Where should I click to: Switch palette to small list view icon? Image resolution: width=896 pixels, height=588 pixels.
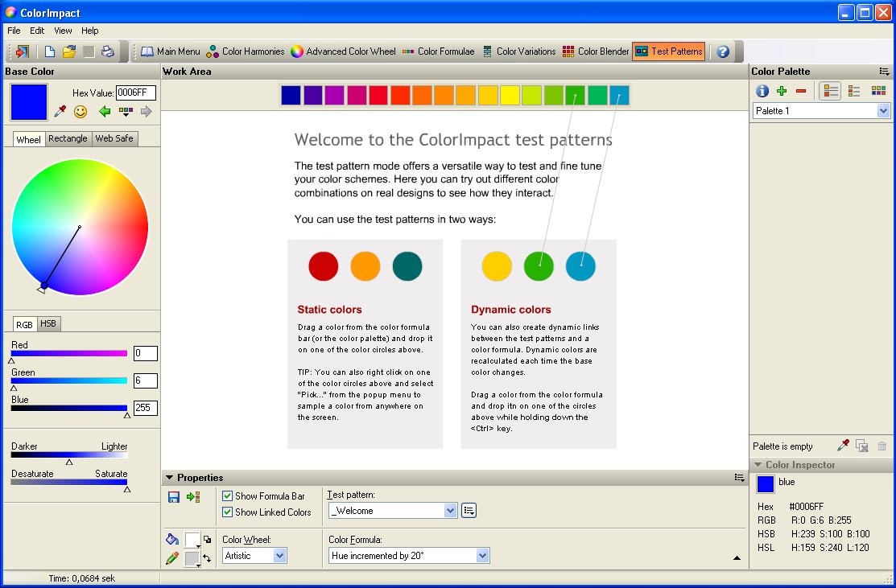[x=854, y=91]
